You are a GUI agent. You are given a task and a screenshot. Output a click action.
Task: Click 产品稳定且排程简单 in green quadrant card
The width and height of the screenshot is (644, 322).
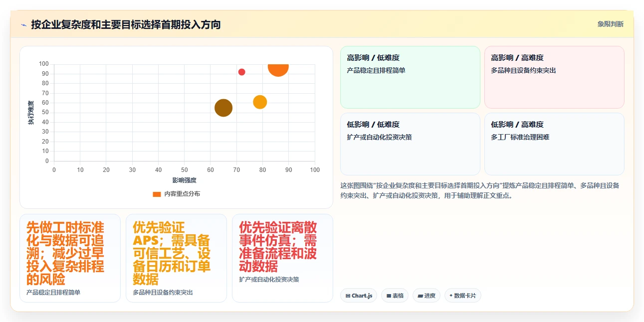pyautogui.click(x=376, y=70)
